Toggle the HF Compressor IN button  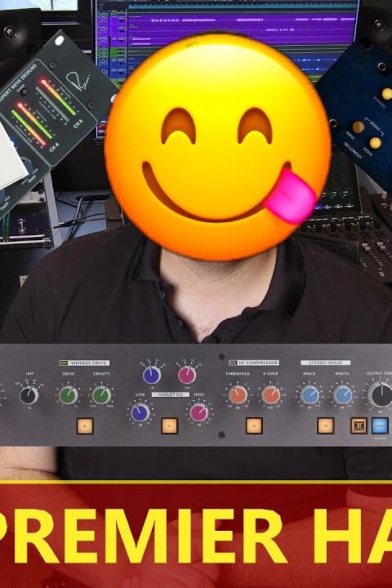coord(254,425)
